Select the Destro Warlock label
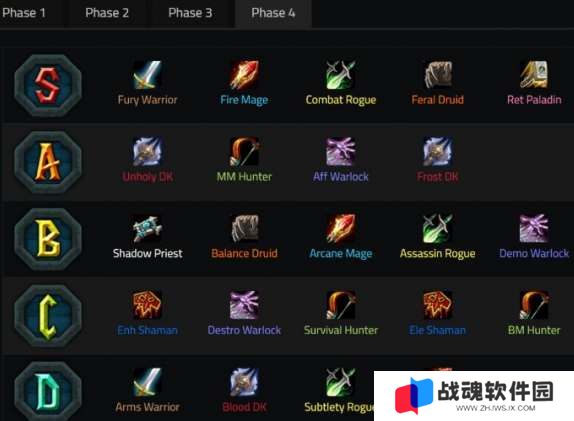The image size is (574, 421). [244, 330]
